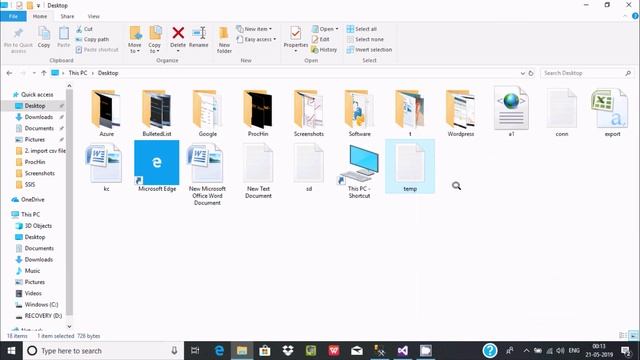Select the Wordpress folder
Viewport: 640px width, 360px height.
click(461, 113)
